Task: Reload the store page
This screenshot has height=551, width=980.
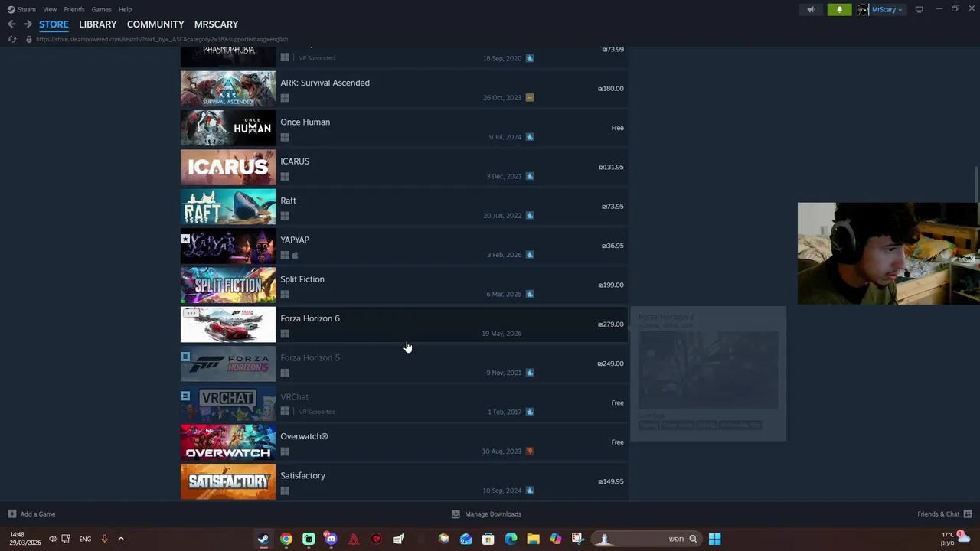Action: (12, 39)
